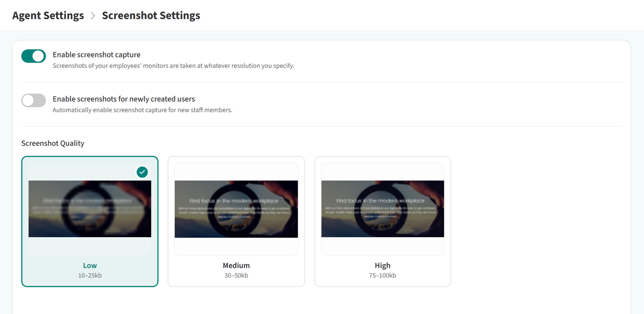Click the breadcrumb chevron separator
644x314 pixels.
[x=93, y=16]
